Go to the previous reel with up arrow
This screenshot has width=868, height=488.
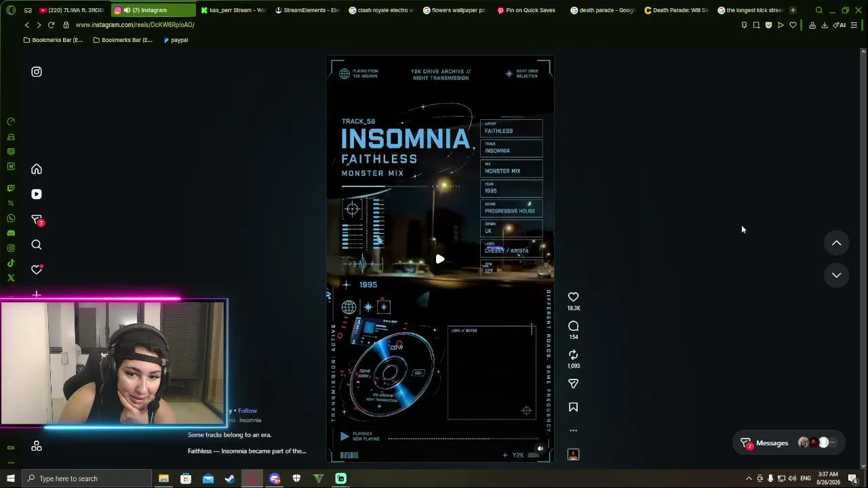point(836,243)
